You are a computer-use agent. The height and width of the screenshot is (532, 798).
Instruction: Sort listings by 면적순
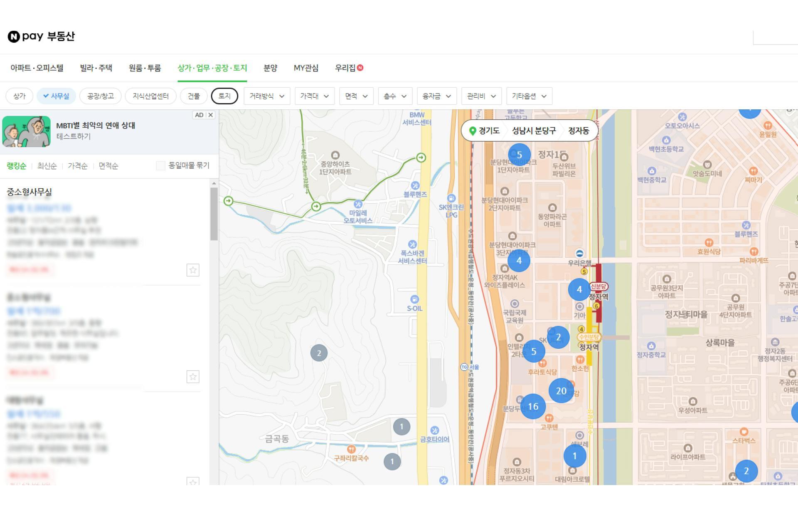108,166
